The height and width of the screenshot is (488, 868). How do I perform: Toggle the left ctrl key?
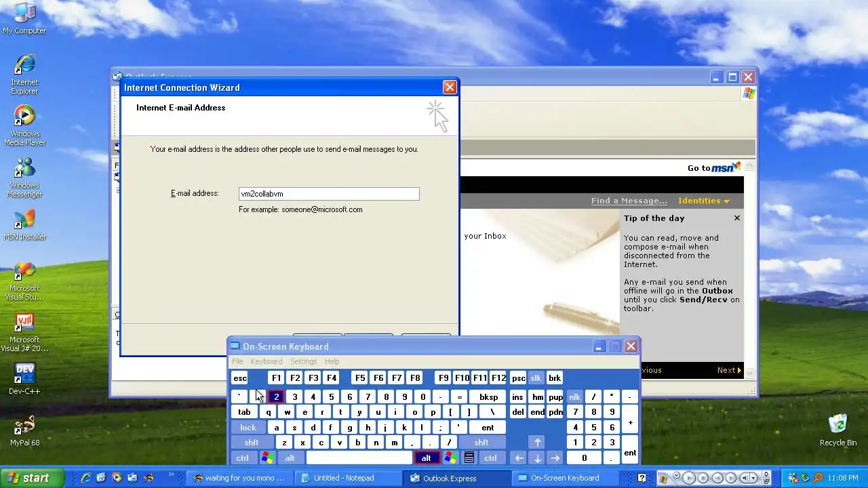click(242, 458)
